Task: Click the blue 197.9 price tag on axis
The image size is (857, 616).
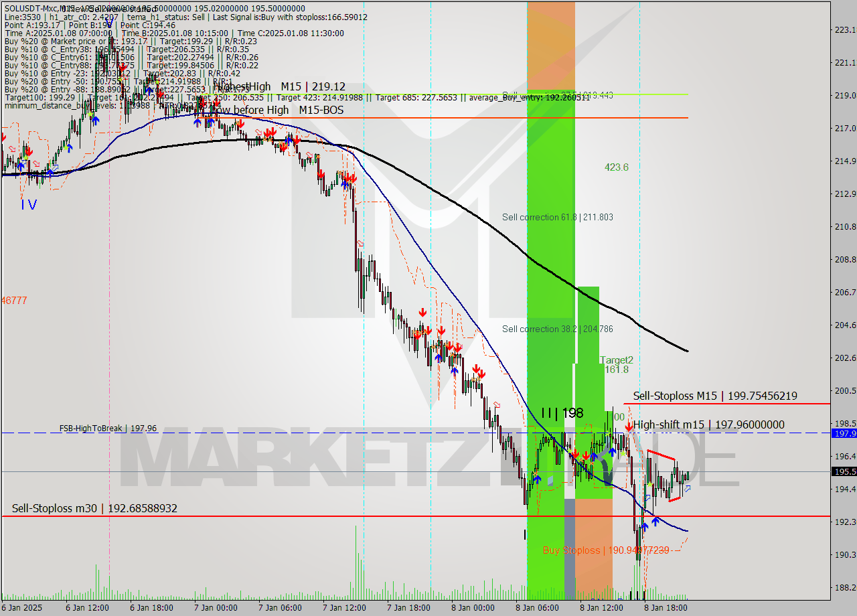Action: tap(844, 433)
